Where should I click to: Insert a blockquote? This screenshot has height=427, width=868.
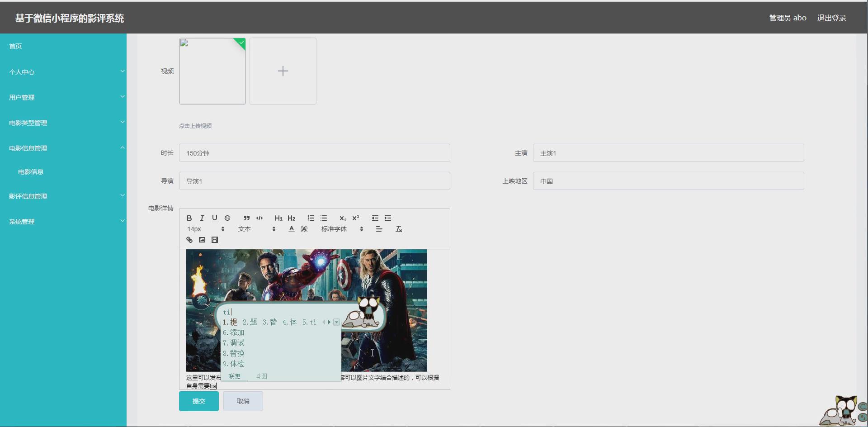[246, 218]
